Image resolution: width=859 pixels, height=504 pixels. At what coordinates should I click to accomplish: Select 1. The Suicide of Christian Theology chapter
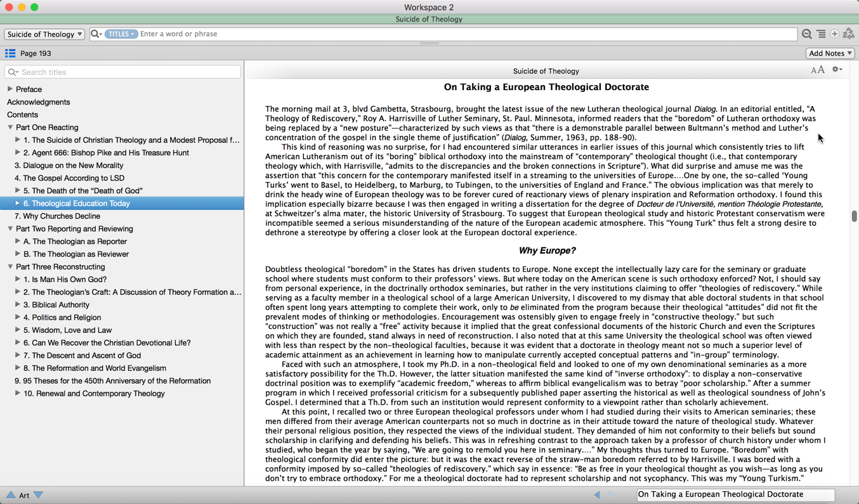click(x=132, y=140)
